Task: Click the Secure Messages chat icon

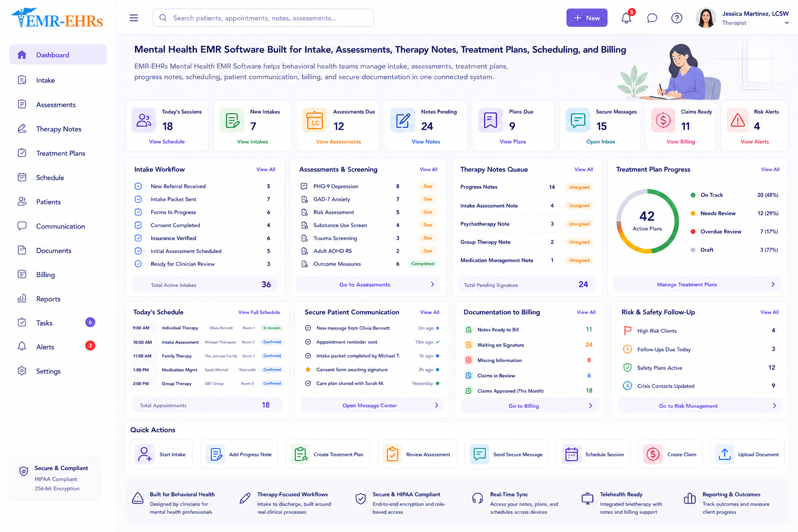Action: (x=578, y=120)
